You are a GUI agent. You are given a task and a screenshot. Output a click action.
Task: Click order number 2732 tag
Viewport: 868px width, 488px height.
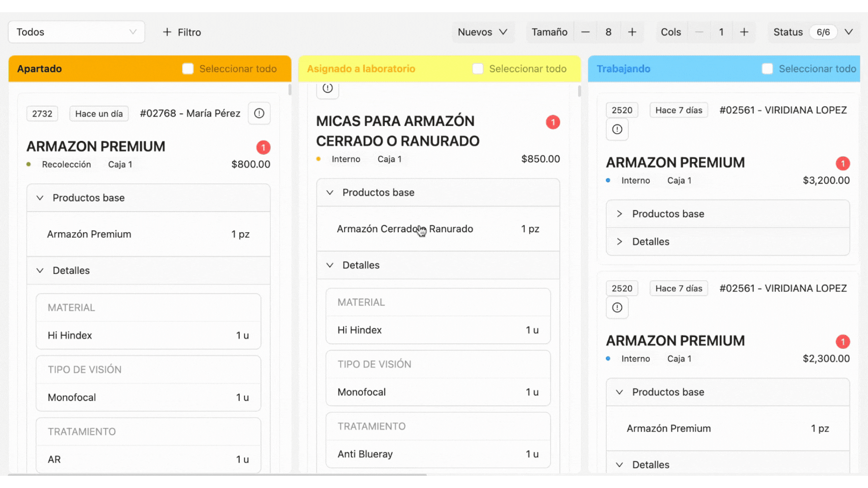pos(42,114)
